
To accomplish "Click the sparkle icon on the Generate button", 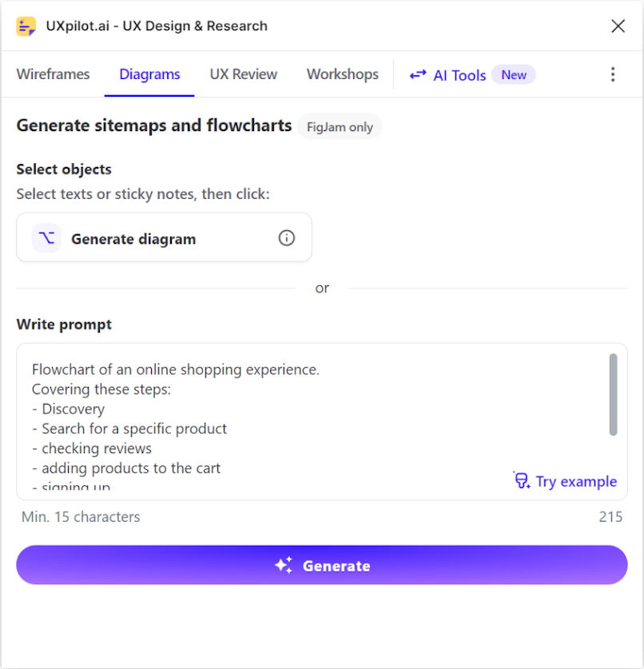I will pos(284,565).
